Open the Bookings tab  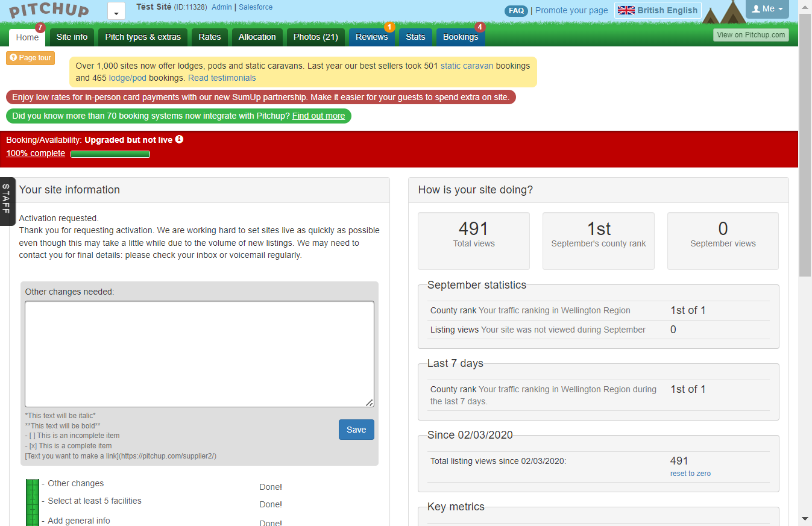coord(461,37)
